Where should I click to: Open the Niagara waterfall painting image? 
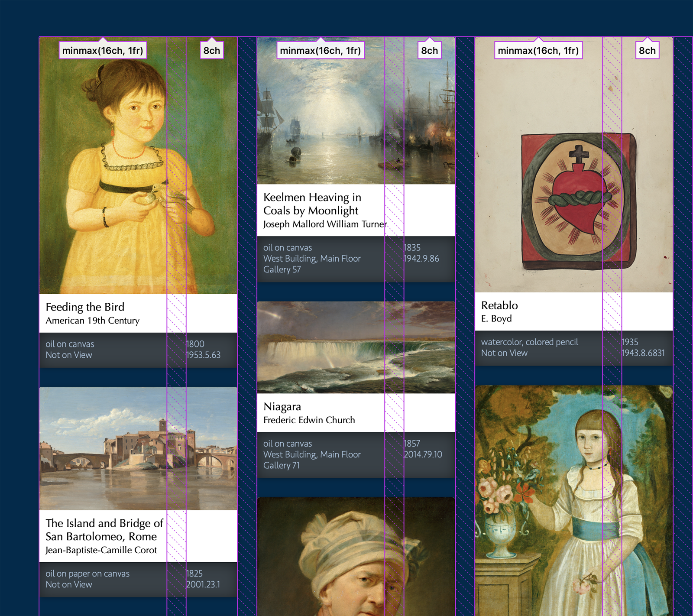click(x=356, y=347)
